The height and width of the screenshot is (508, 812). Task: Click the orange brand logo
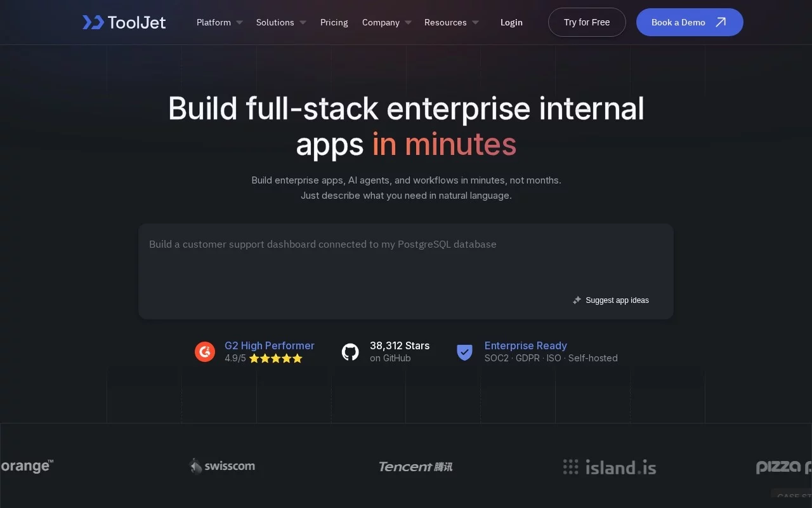pos(26,465)
